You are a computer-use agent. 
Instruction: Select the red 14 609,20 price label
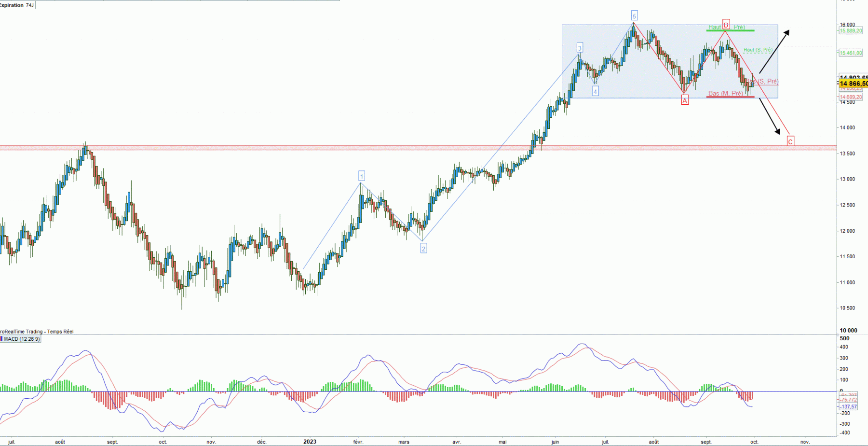851,97
